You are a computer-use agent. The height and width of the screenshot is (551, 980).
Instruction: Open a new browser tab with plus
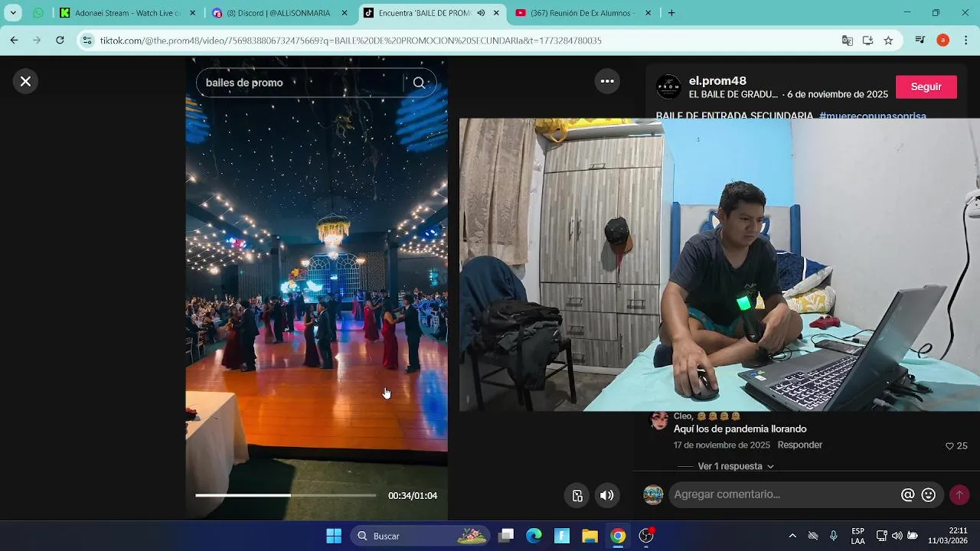(x=671, y=13)
